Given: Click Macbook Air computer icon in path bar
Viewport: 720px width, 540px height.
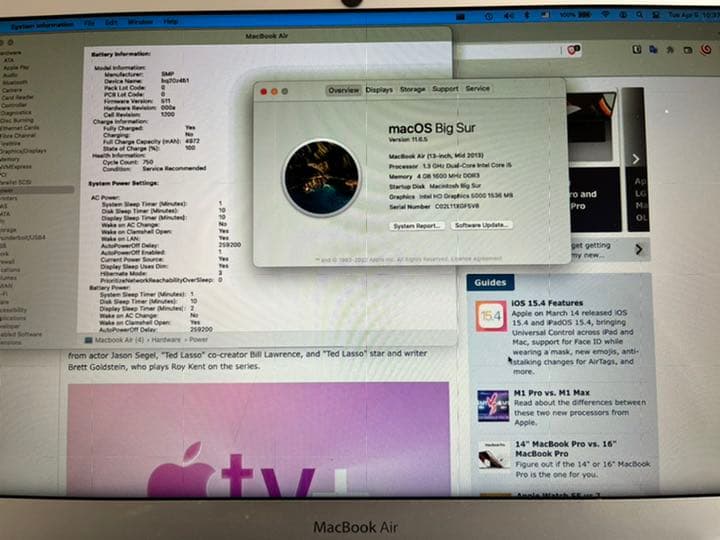Looking at the screenshot, I should coord(89,340).
